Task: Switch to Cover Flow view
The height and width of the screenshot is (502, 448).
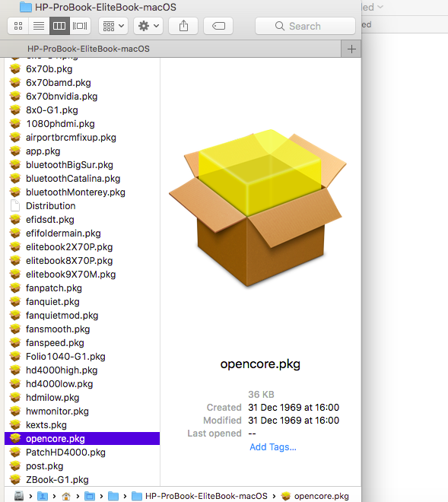Action: (80, 26)
